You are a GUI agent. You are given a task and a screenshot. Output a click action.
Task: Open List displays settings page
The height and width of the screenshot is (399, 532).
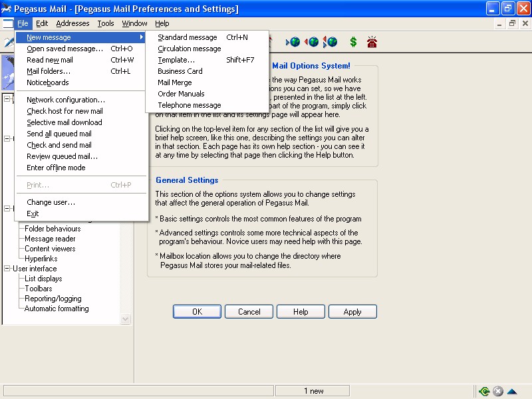(x=43, y=279)
